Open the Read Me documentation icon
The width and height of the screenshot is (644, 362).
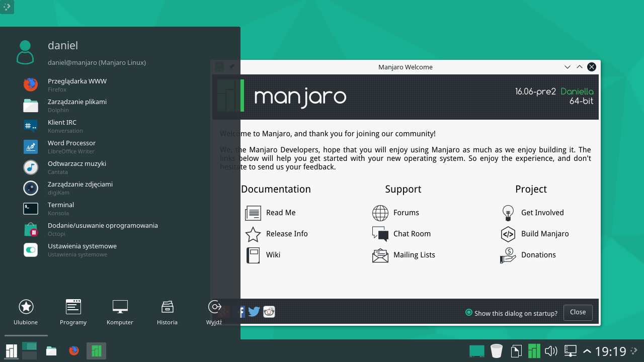(x=252, y=213)
